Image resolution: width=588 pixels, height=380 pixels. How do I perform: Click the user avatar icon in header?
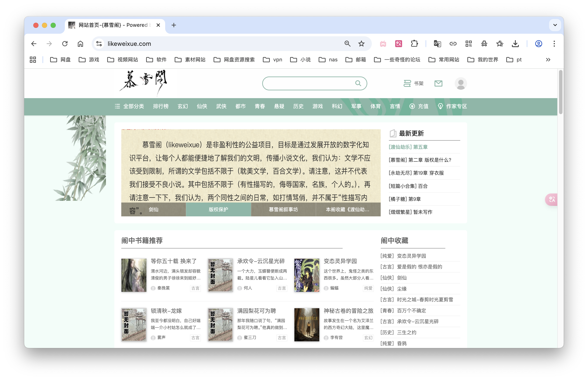pyautogui.click(x=460, y=83)
